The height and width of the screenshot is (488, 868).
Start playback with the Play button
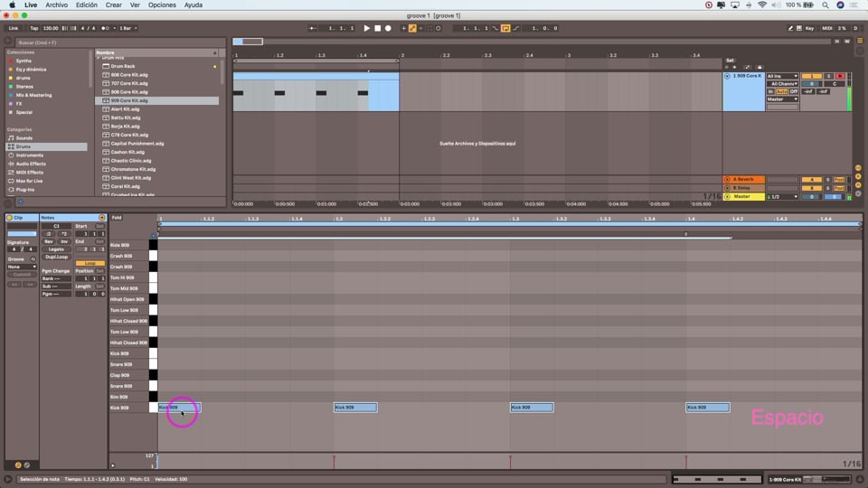(x=366, y=28)
